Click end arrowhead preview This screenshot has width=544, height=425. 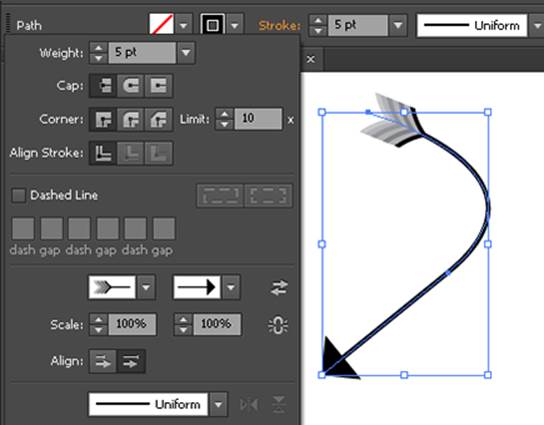197,287
